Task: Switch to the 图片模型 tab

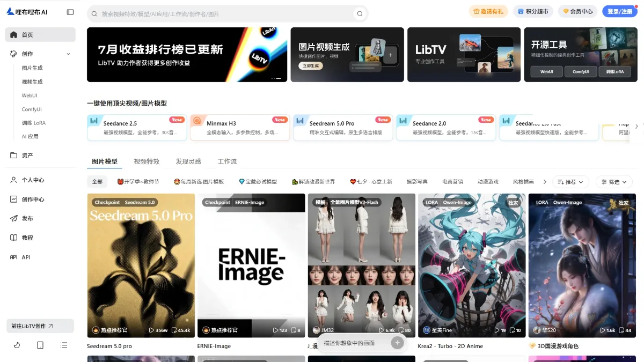Action: pos(105,161)
